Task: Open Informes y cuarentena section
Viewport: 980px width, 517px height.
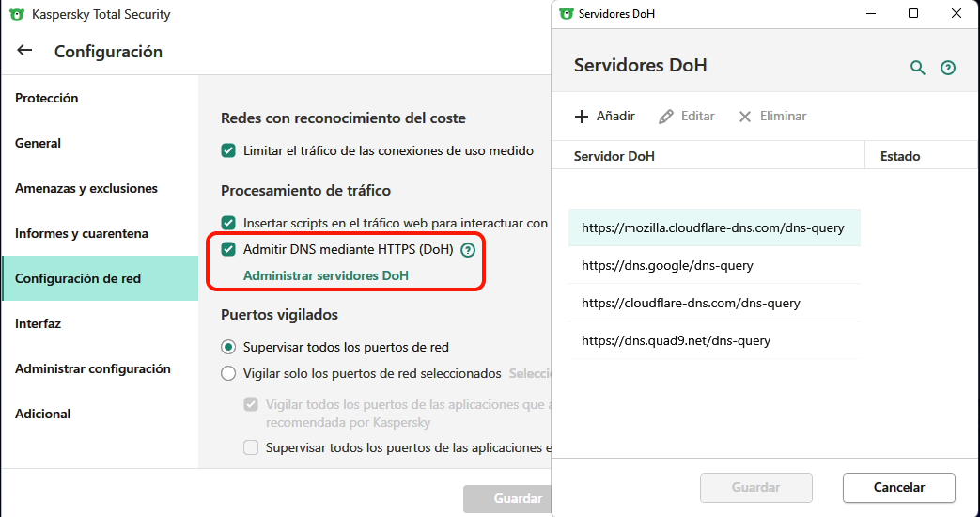Action: 100,233
